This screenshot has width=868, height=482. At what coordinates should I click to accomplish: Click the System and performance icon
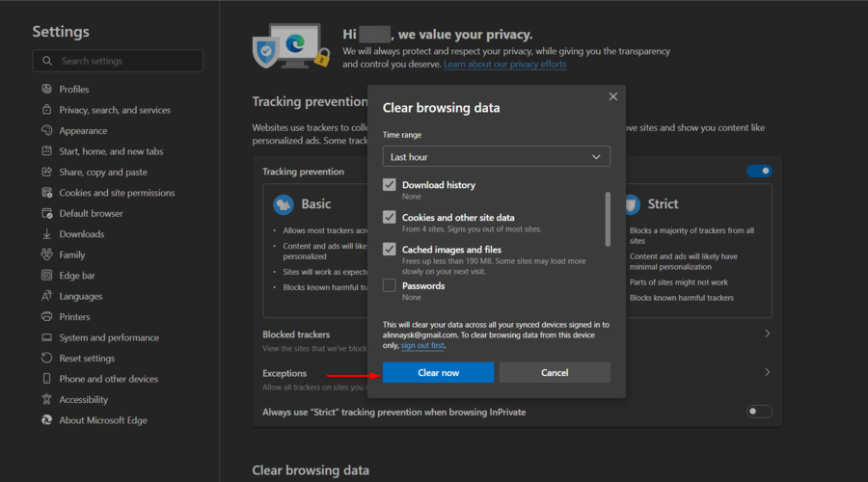tap(46, 337)
